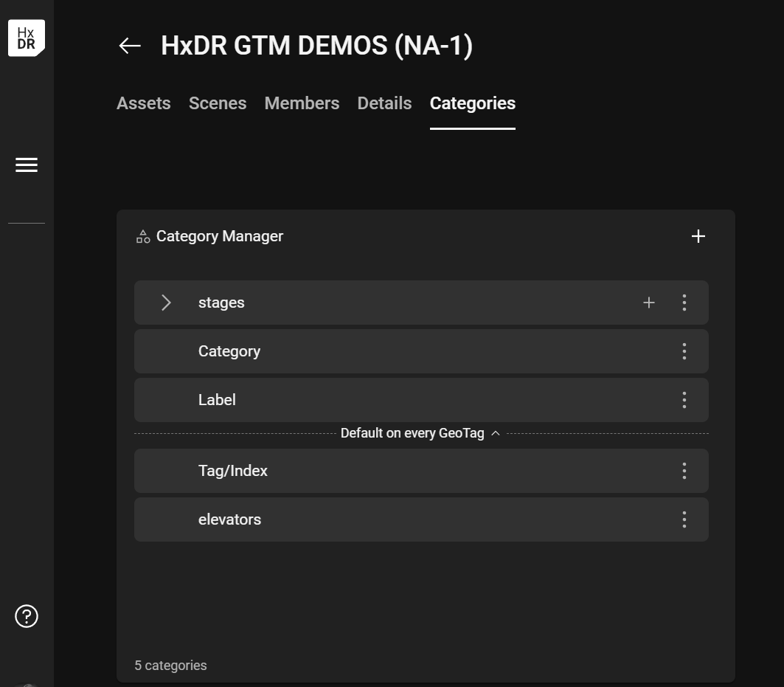
Task: Add new category with Category Manager plus
Action: (698, 236)
